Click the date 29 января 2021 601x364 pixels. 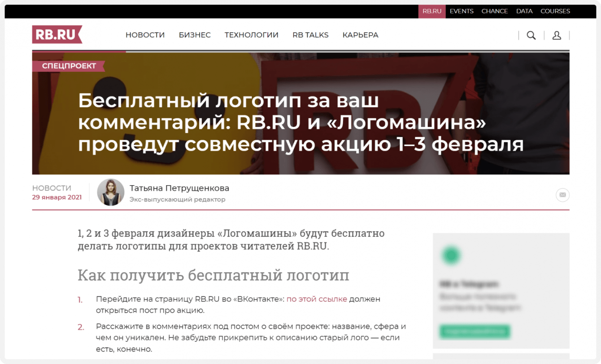pyautogui.click(x=57, y=197)
